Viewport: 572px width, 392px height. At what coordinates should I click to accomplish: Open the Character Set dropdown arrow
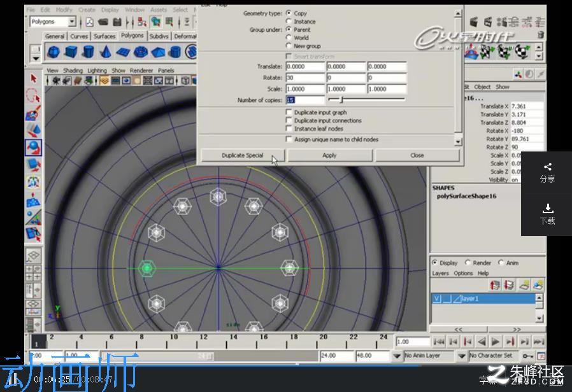coord(462,356)
